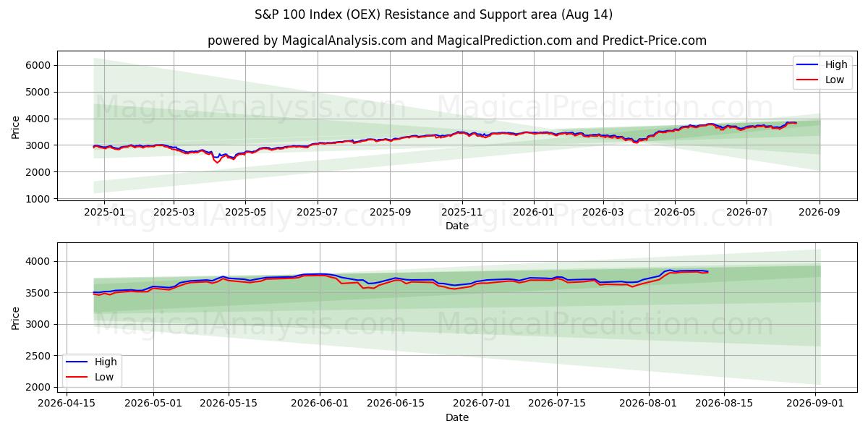Click bottom chart x-axis label '2026-06-01'
Screen dimensions: 868x434
pos(320,404)
